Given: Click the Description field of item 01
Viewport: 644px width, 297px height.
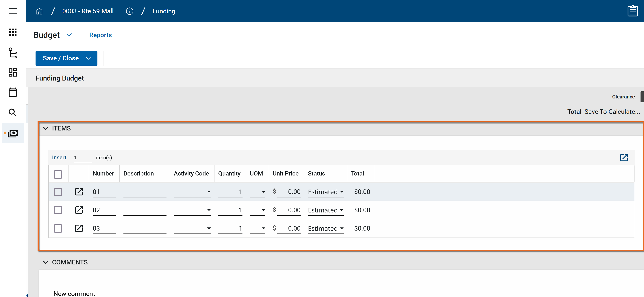Looking at the screenshot, I should [x=145, y=192].
